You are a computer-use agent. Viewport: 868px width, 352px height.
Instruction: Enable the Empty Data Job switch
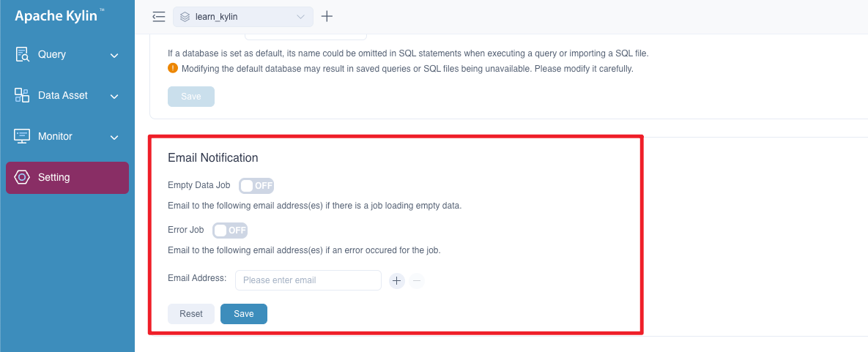click(x=256, y=186)
